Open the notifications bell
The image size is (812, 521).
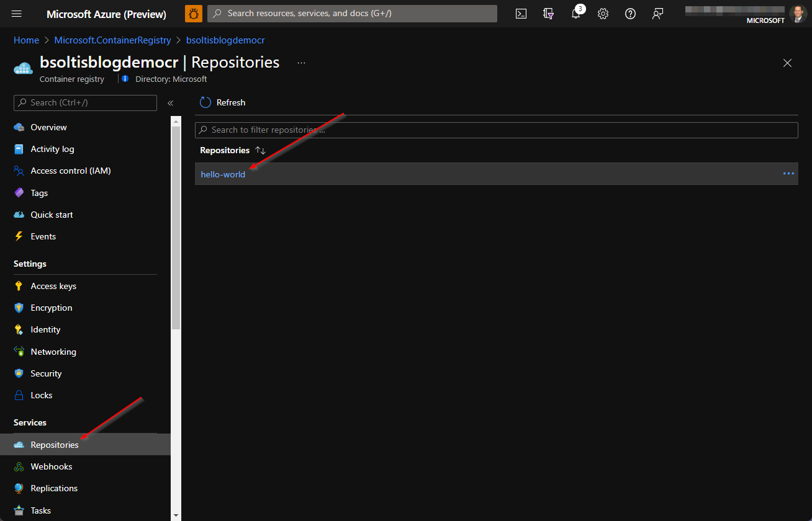[576, 14]
